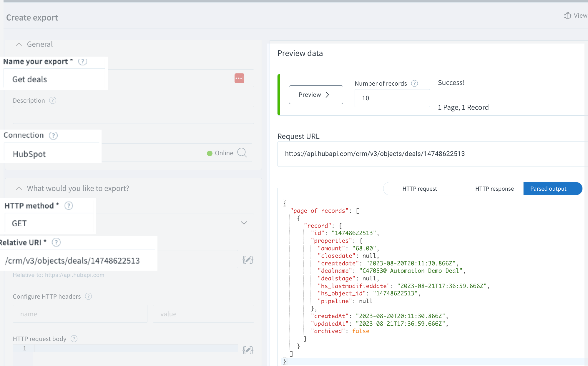Click the Request URL text box
This screenshot has width=588, height=366.
pos(432,154)
